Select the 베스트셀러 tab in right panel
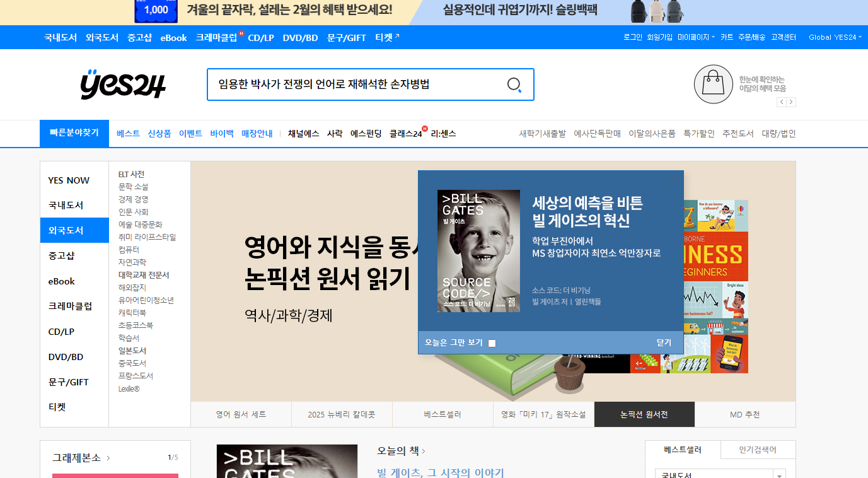Screen dimensions: 868x478 point(683,450)
